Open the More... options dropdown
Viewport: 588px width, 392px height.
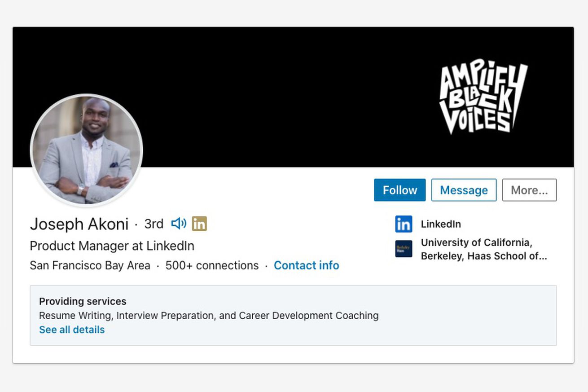coord(529,190)
